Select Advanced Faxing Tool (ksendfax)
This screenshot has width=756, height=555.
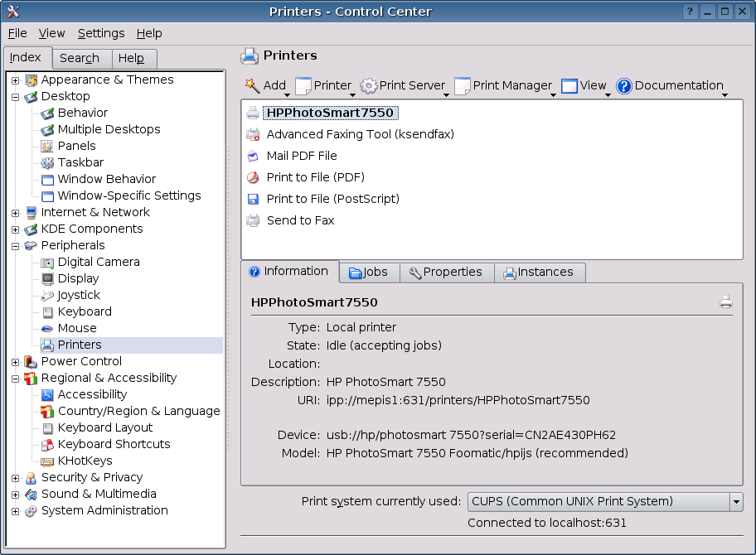pyautogui.click(x=360, y=134)
